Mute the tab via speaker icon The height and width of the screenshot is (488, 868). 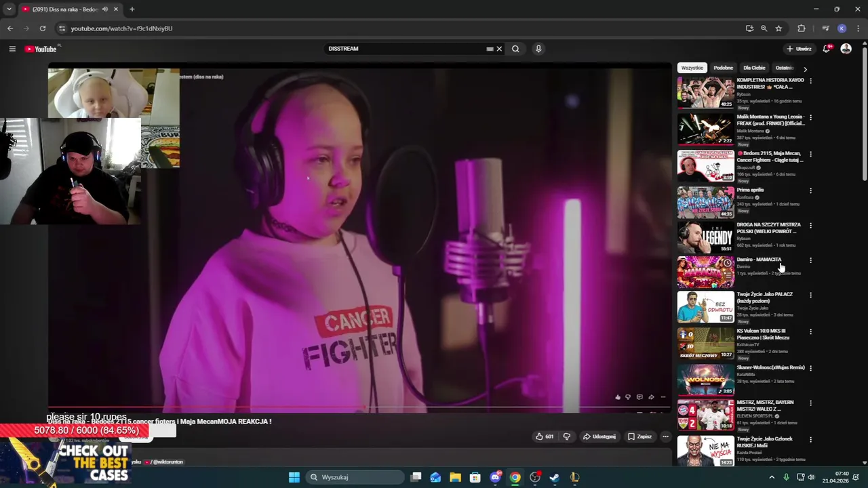point(104,9)
